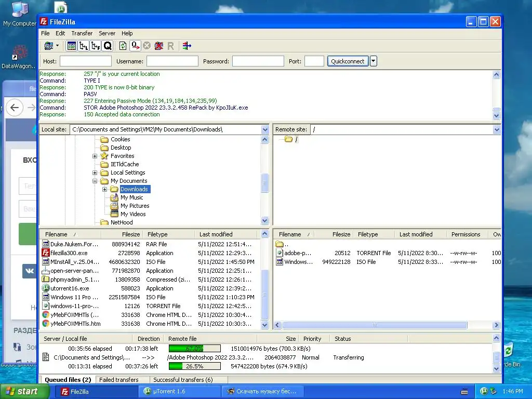532x399 pixels.
Task: Toggle the local directory tree view
Action: 84,46
